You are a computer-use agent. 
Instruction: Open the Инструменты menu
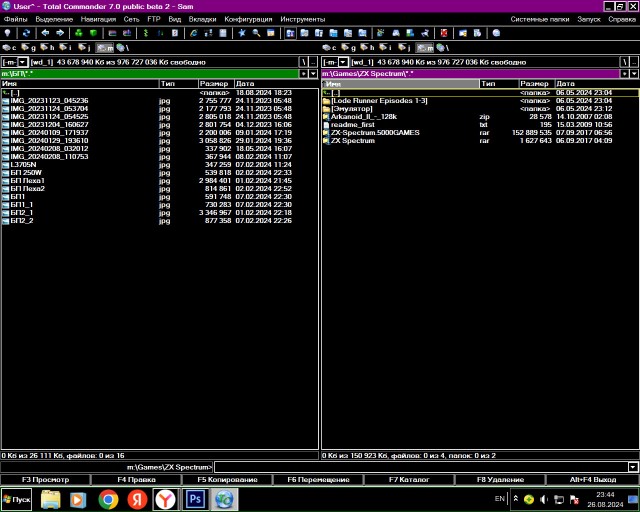pyautogui.click(x=302, y=19)
